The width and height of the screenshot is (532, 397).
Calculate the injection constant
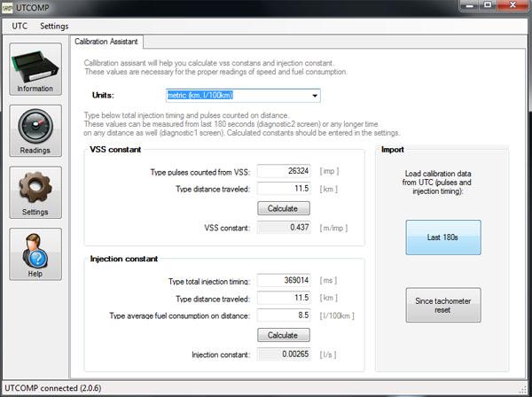[284, 335]
